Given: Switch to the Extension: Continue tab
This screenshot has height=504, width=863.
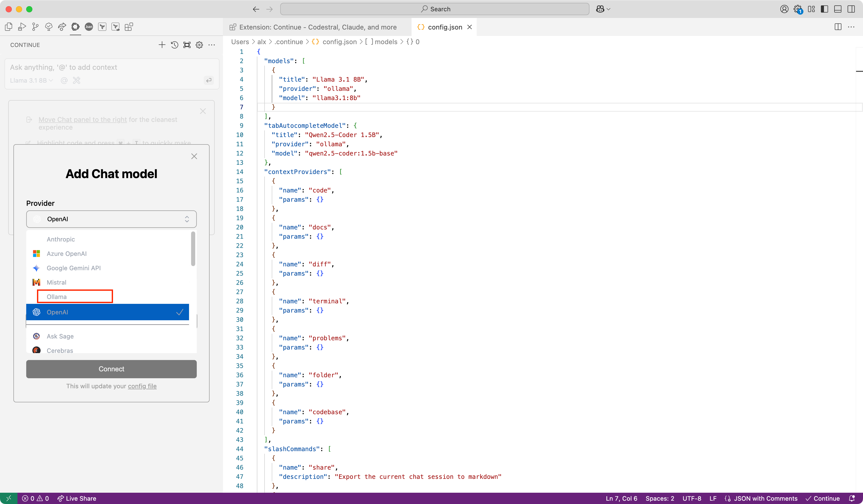Looking at the screenshot, I should 317,27.
